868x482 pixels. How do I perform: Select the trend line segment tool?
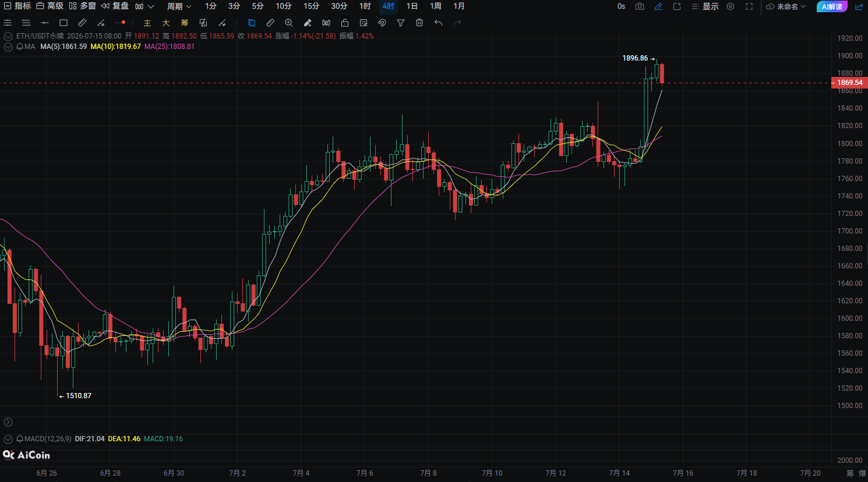tap(101, 23)
